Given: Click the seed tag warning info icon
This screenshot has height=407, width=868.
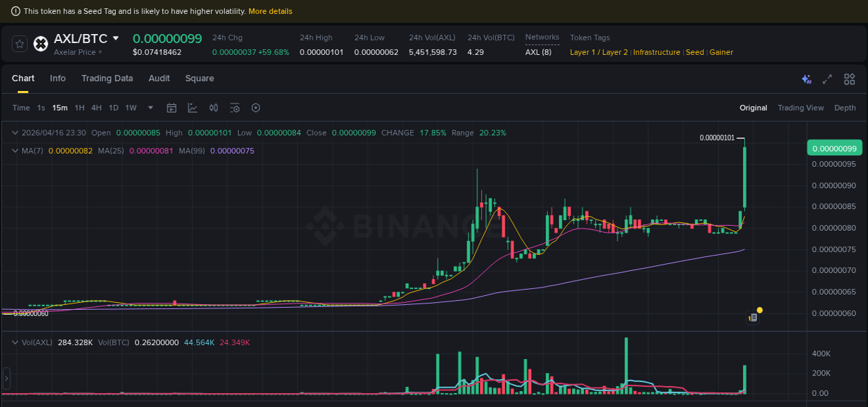Looking at the screenshot, I should (x=16, y=11).
